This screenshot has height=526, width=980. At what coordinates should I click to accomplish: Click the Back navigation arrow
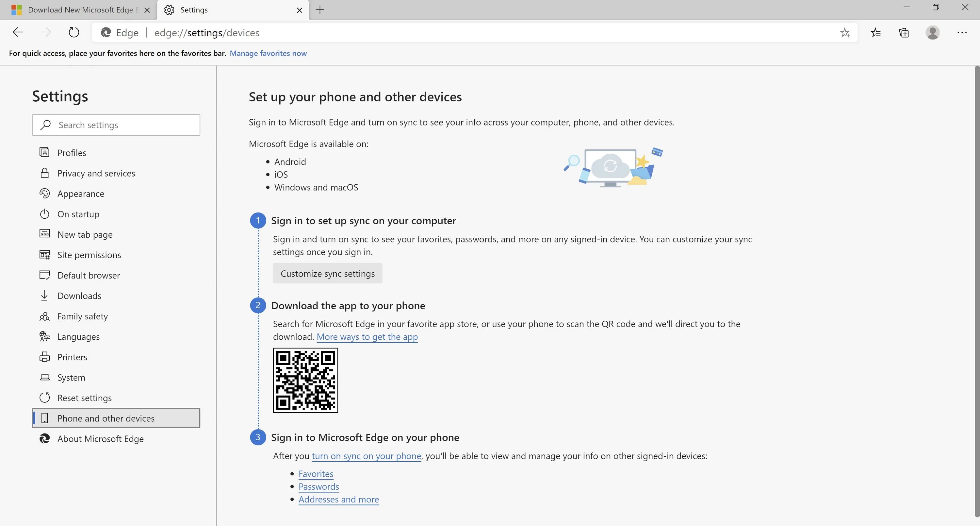pos(18,33)
